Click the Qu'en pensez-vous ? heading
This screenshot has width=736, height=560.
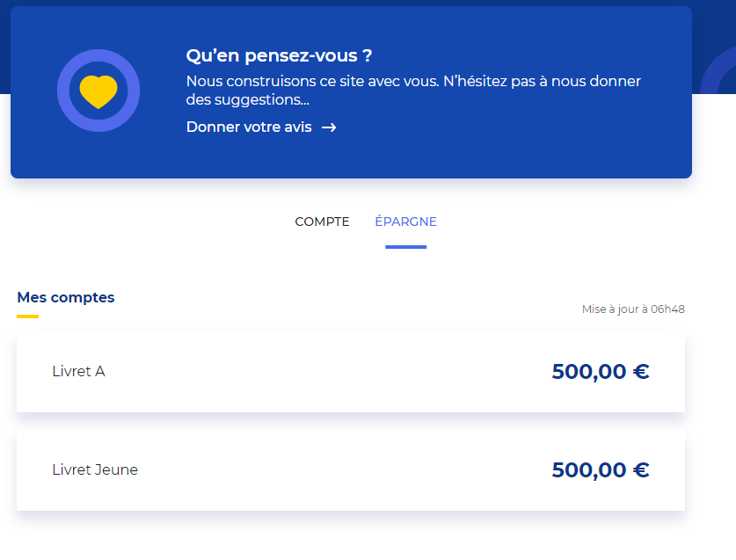[279, 55]
